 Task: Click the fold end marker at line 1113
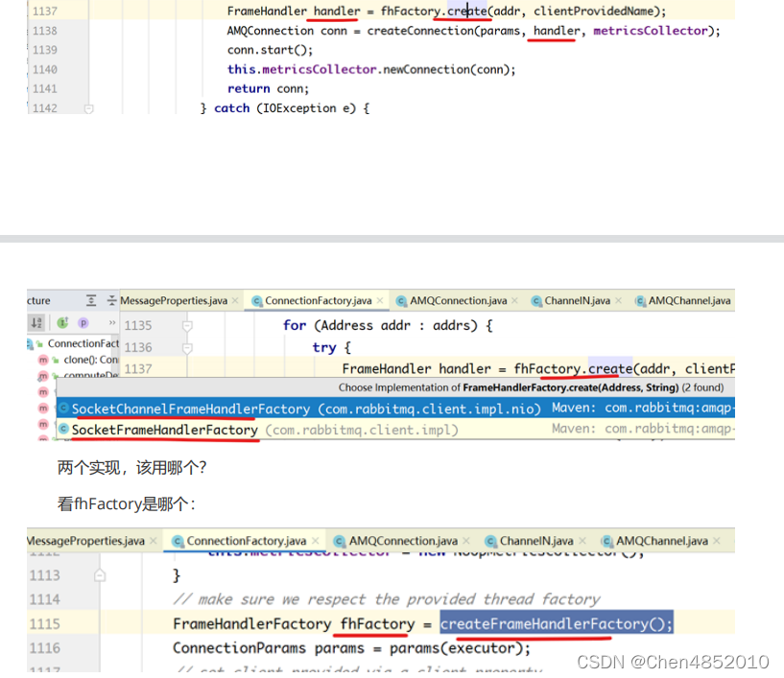click(x=100, y=575)
